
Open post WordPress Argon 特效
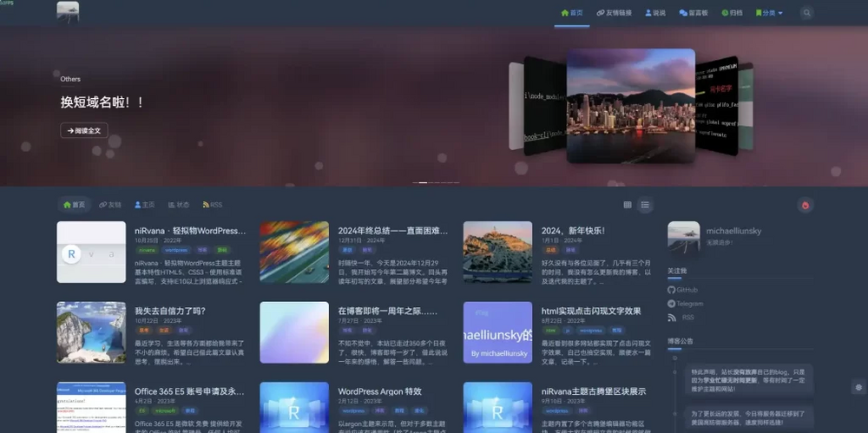tap(380, 391)
